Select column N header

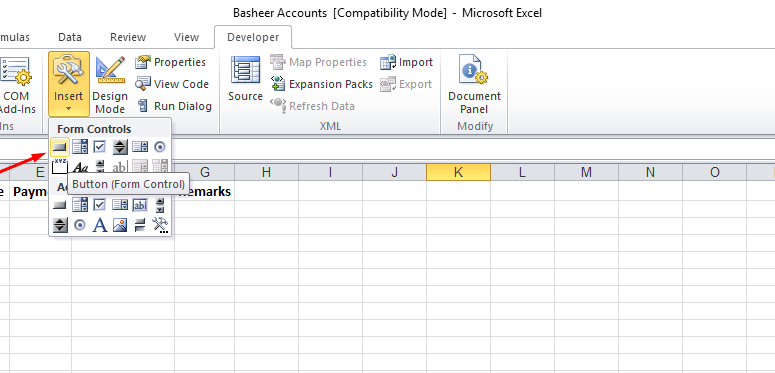650,172
